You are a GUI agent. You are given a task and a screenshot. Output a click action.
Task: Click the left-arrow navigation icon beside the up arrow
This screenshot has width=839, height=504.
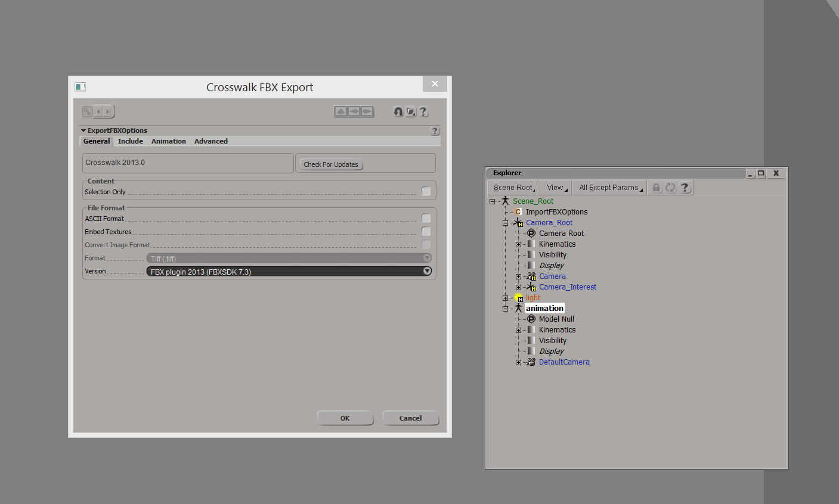click(x=354, y=111)
